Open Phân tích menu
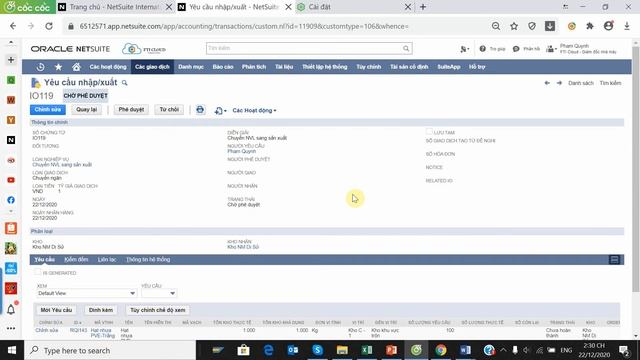Screen dimensions: 640x360 pyautogui.click(x=254, y=67)
